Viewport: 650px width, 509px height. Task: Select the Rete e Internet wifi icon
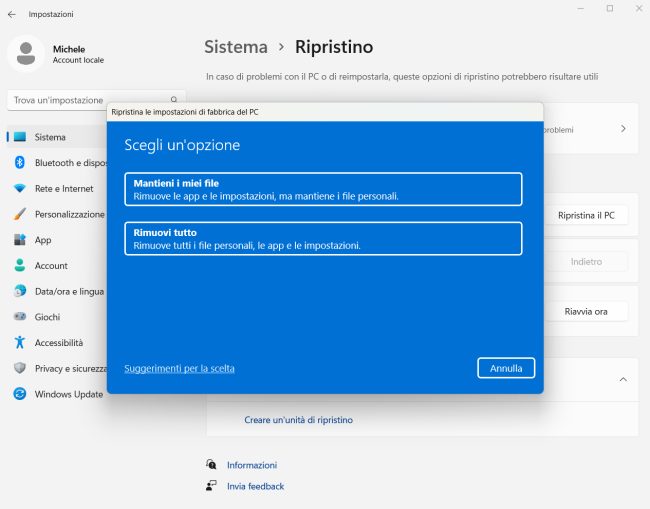coord(19,188)
